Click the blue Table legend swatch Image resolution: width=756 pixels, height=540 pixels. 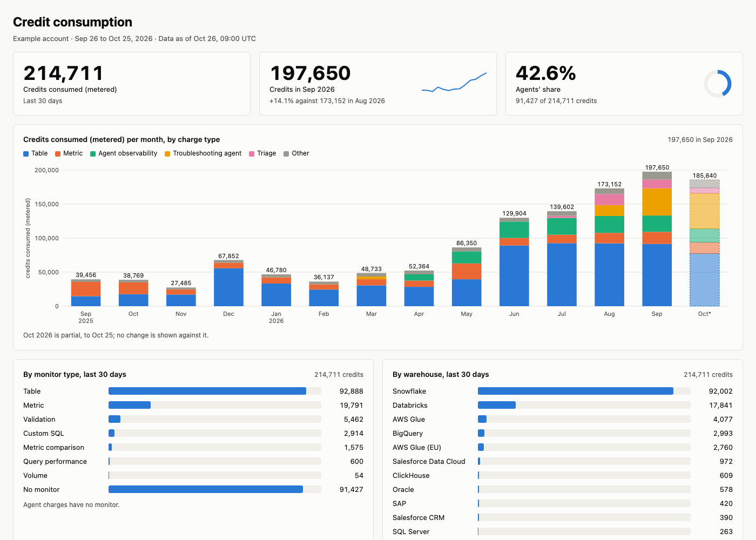coord(26,154)
